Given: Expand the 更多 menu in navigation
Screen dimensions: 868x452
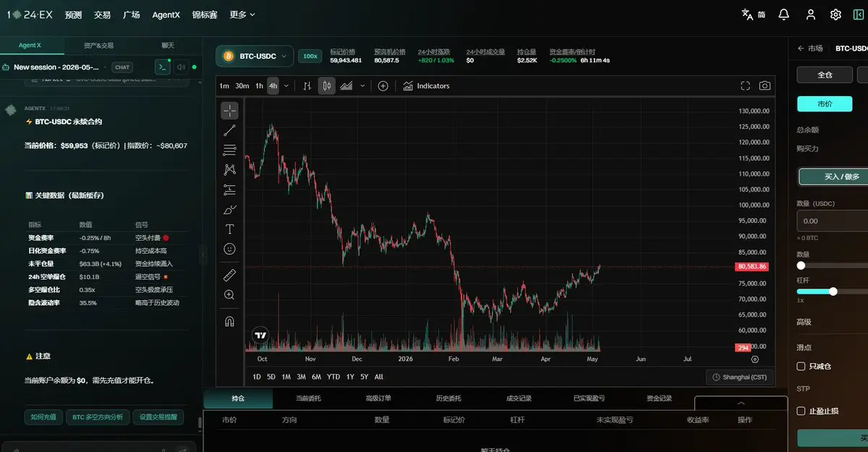Looking at the screenshot, I should pos(242,14).
